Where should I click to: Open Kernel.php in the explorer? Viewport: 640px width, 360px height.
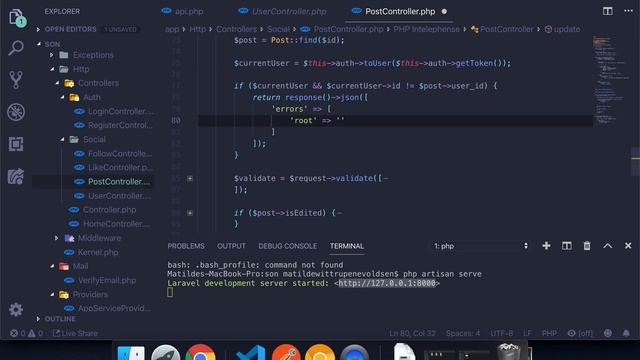point(91,252)
